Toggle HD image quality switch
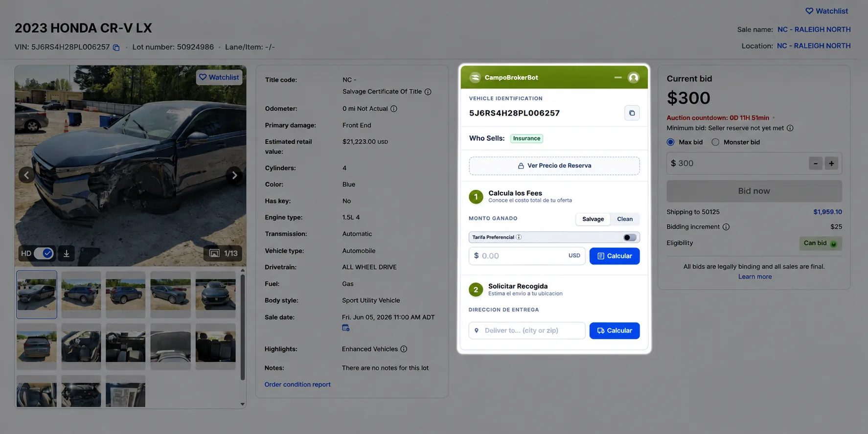This screenshot has height=434, width=868. click(x=44, y=253)
